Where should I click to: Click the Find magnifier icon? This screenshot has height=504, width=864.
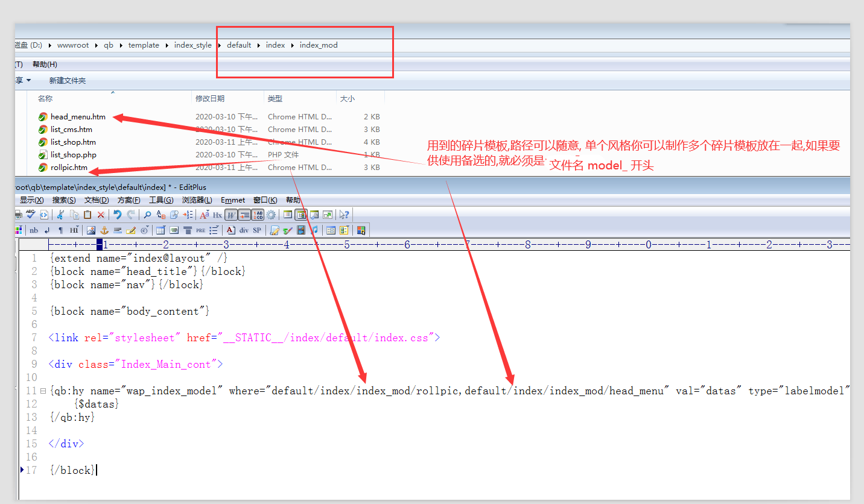[x=147, y=215]
